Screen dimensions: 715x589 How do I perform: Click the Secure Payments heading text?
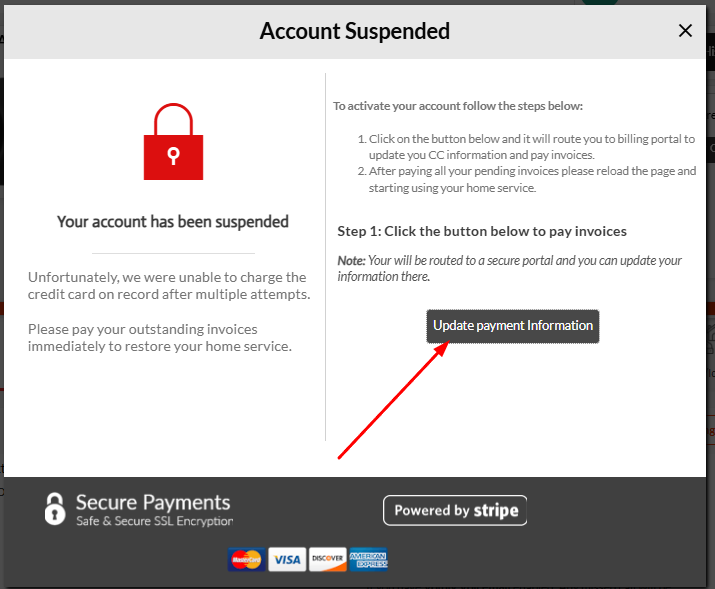point(153,502)
